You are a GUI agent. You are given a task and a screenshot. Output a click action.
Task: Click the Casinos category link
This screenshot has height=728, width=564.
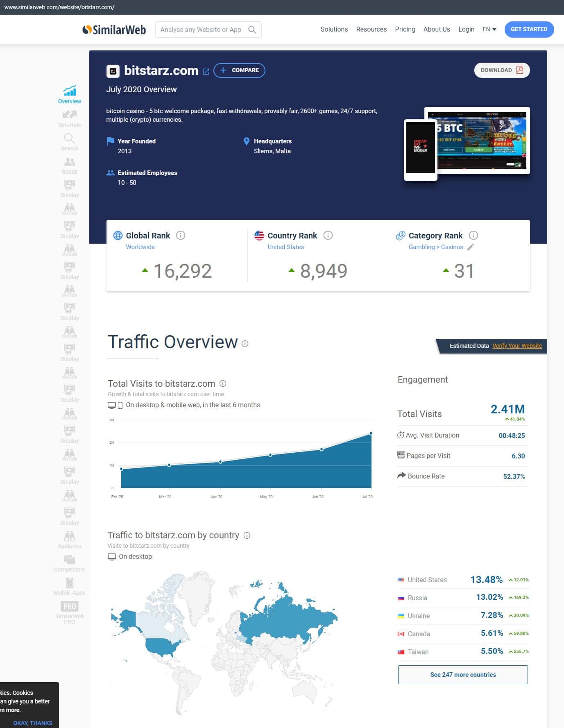(x=452, y=247)
